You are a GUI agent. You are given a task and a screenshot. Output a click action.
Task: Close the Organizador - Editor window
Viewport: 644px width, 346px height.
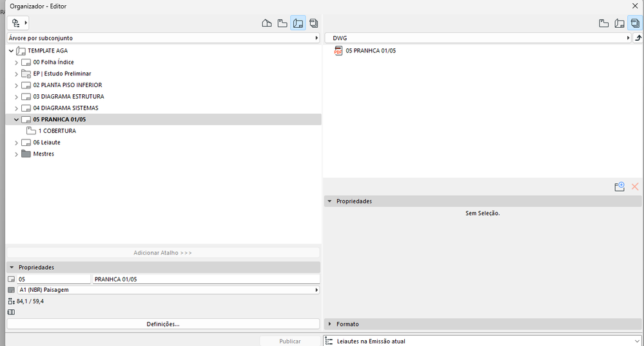[x=635, y=6]
